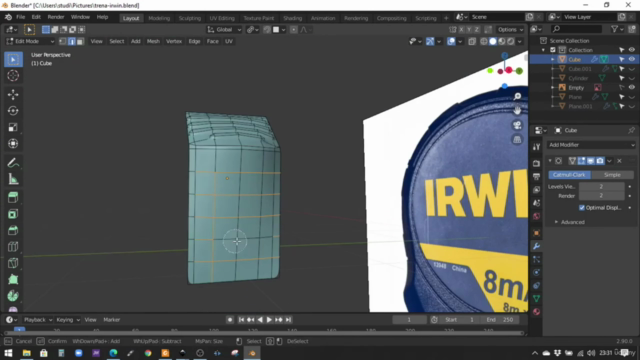Select the Extrude Region tool
Viewport: 640px width, 360px height.
click(13, 198)
